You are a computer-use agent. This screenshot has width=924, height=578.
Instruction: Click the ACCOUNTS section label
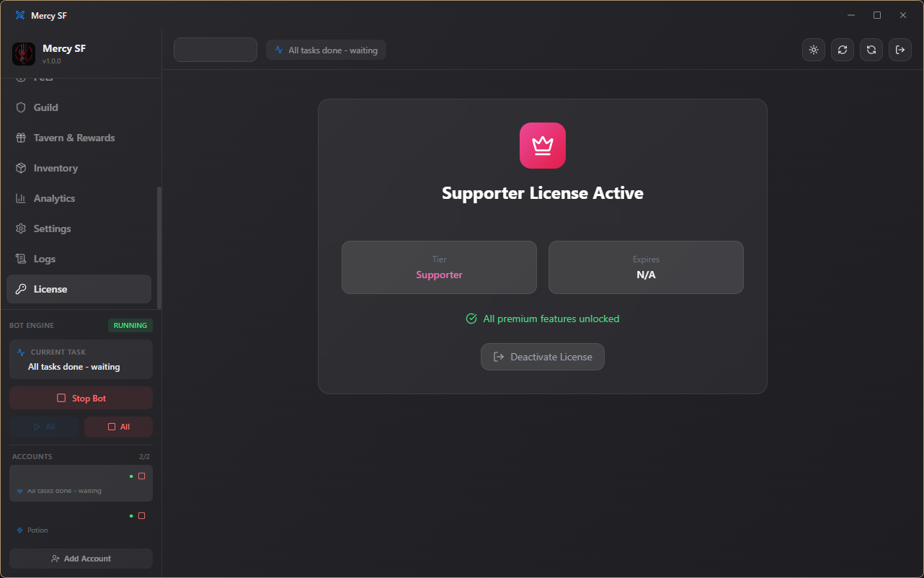(x=32, y=457)
